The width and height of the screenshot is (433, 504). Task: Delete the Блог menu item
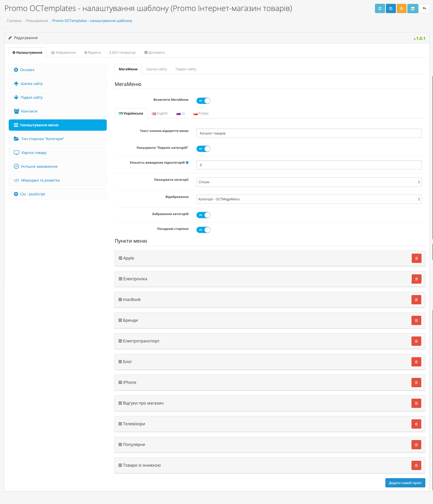click(x=416, y=362)
